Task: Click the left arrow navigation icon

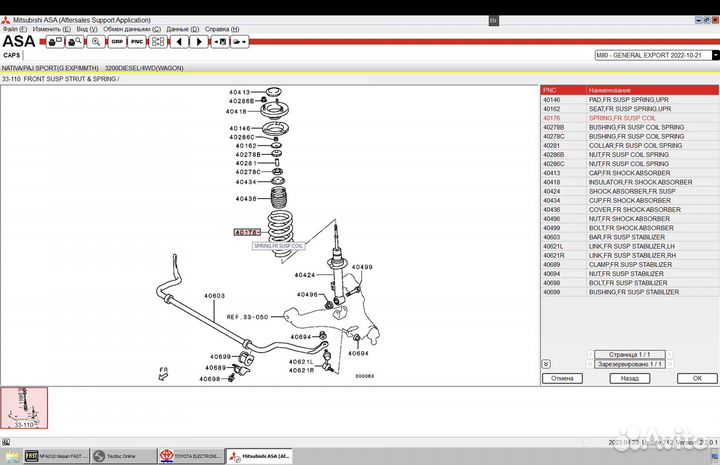Action: [x=180, y=42]
